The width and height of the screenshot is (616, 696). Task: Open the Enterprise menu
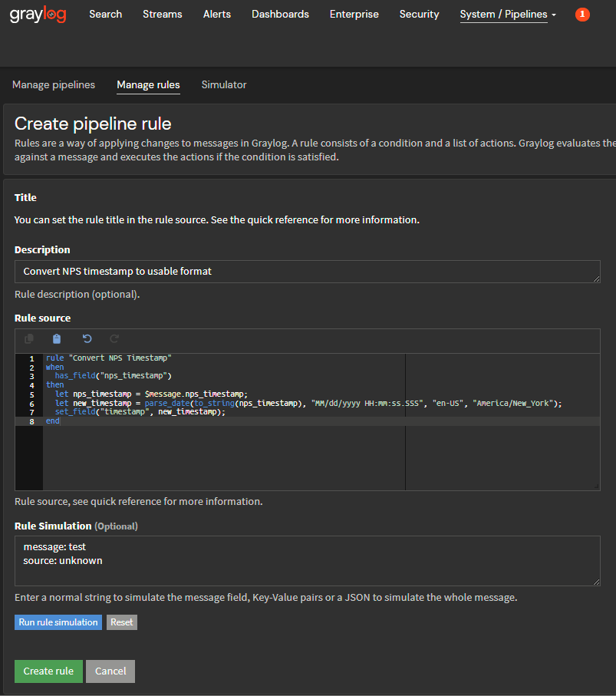[x=354, y=15]
